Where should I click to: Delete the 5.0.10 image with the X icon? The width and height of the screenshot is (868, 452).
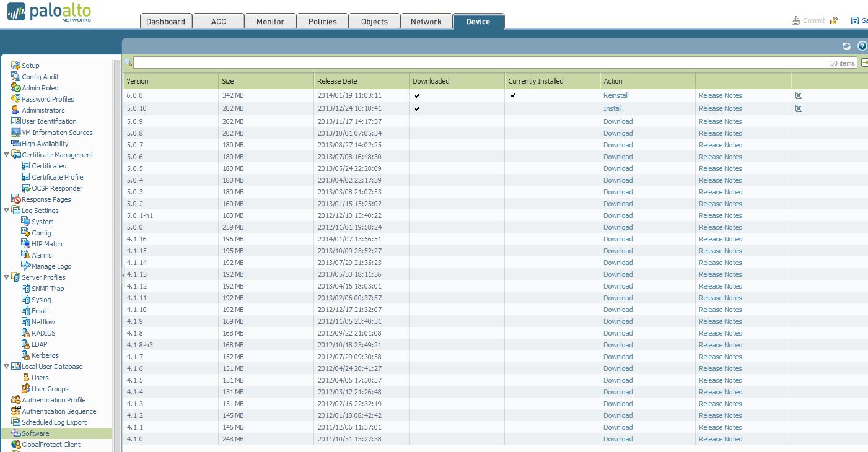coord(799,108)
